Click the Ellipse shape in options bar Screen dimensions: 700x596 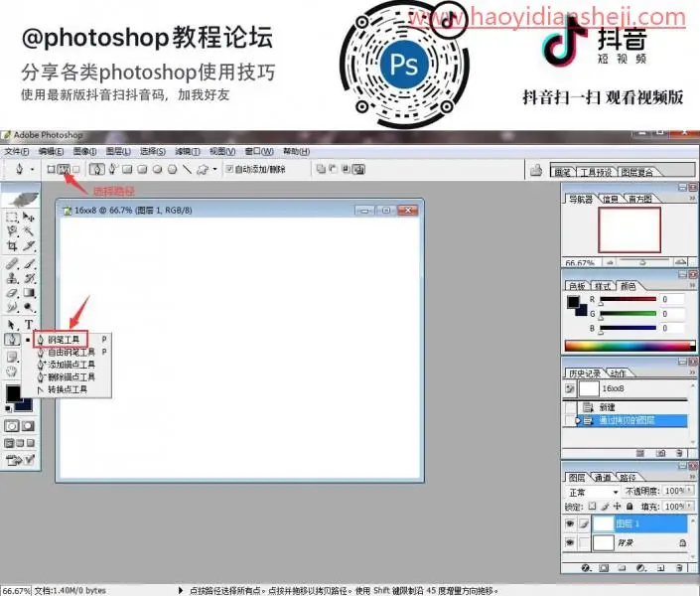157,169
